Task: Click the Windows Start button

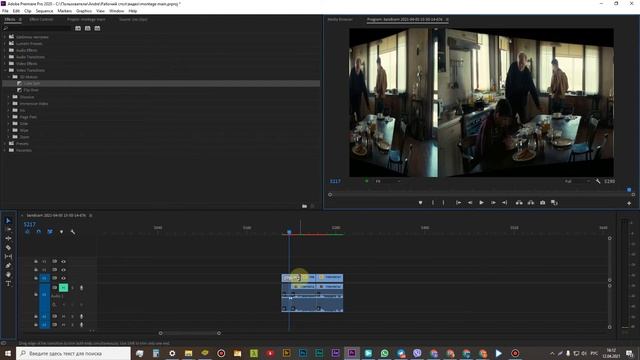Action: [7, 353]
